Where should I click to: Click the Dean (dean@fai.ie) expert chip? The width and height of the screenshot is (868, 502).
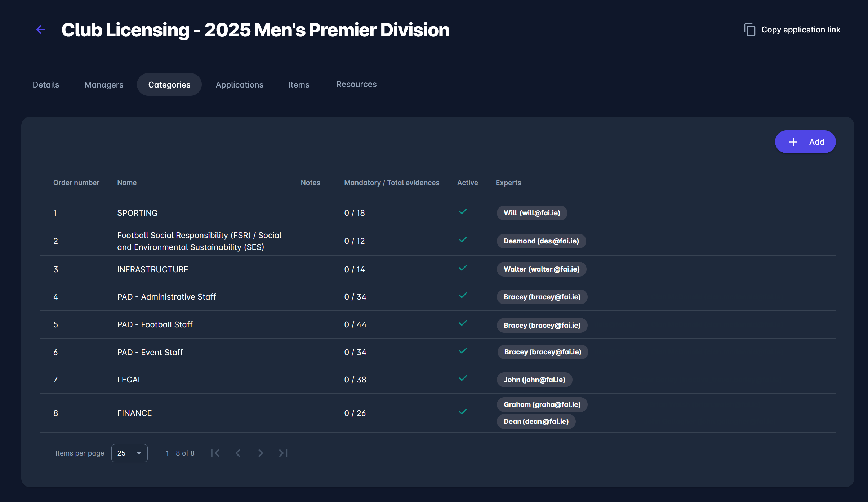pos(536,421)
